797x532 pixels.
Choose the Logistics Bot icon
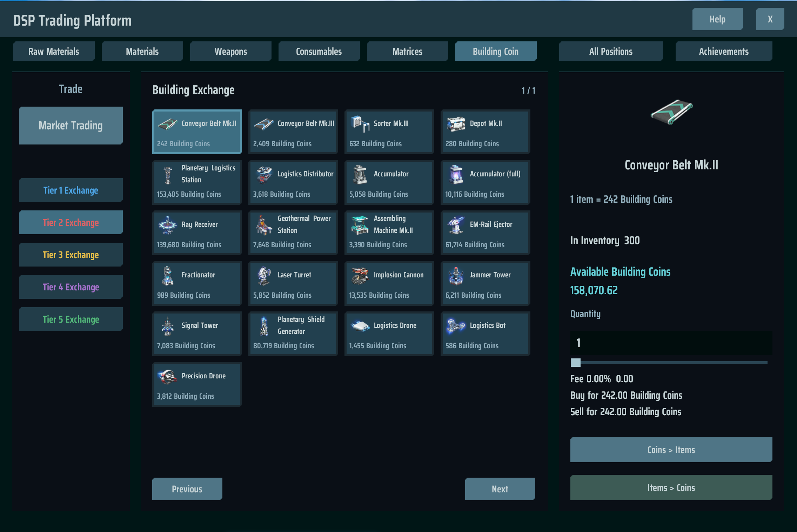455,326
